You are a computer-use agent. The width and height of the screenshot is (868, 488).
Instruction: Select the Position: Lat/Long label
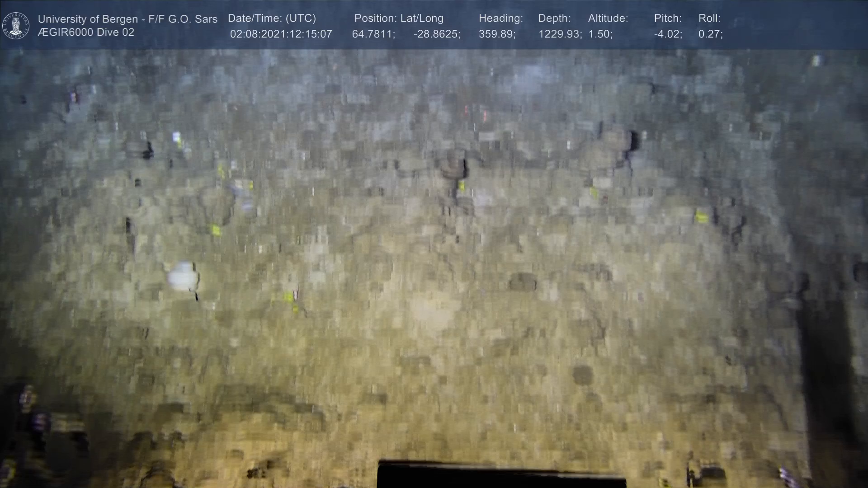(x=398, y=19)
